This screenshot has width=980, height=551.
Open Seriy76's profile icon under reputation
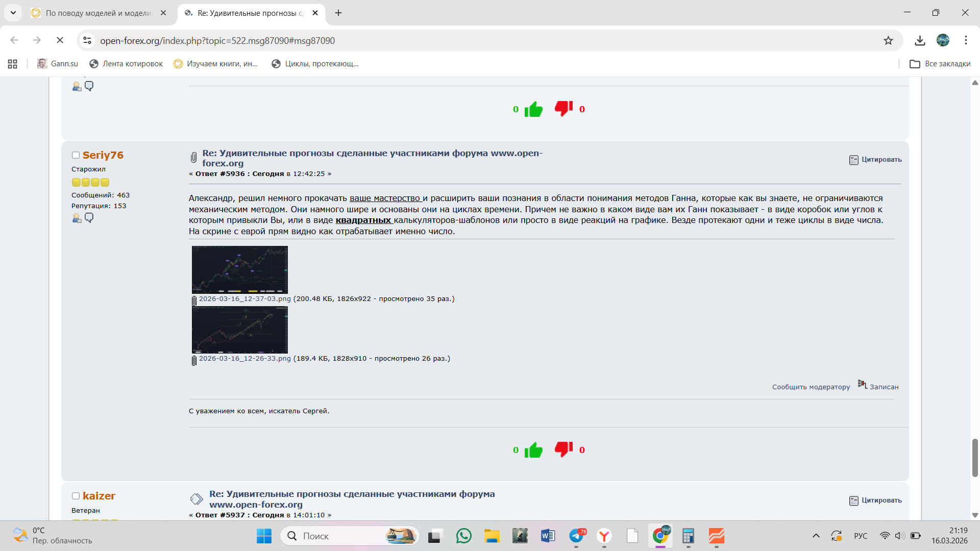(x=77, y=218)
